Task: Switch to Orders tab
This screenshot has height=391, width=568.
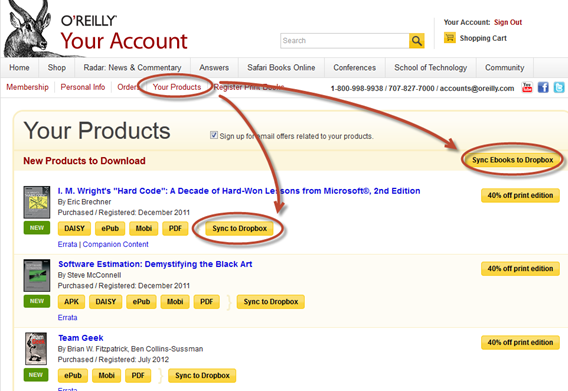Action: coord(128,87)
